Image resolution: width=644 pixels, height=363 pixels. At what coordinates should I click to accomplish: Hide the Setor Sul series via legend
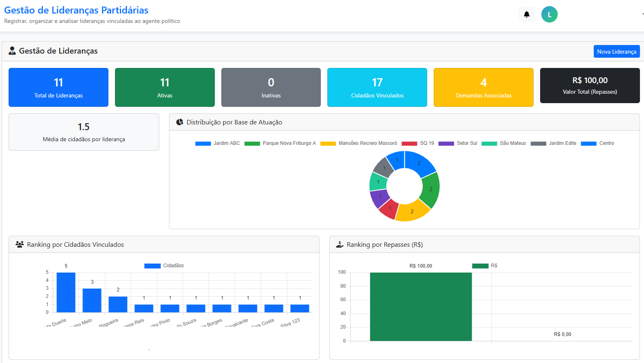point(458,143)
